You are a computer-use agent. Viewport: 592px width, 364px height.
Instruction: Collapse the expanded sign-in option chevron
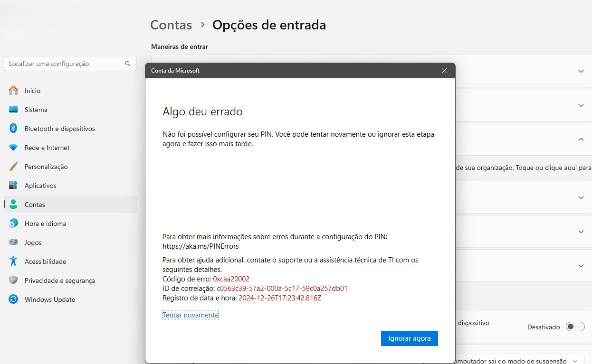[x=581, y=140]
